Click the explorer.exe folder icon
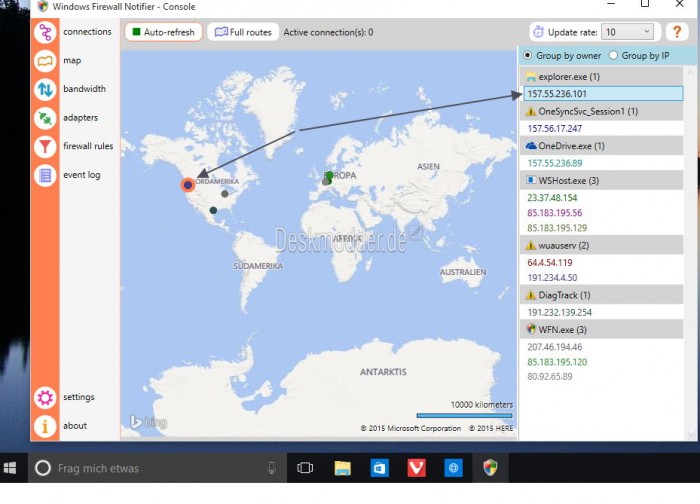700x504 pixels. 530,77
